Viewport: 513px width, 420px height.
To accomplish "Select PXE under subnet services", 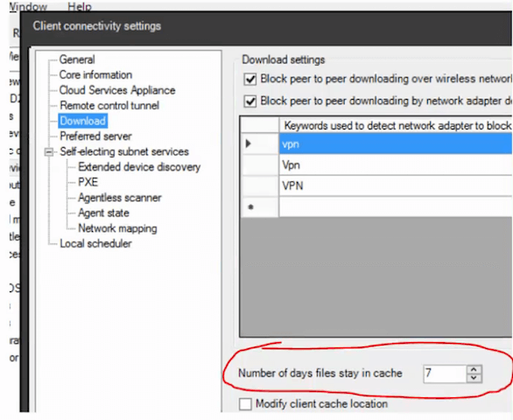I will click(88, 182).
